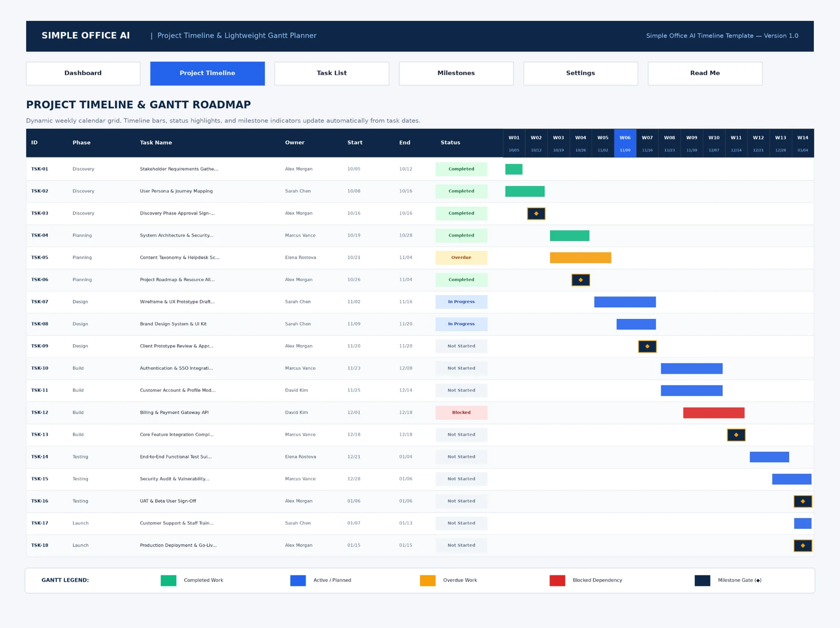
Task: Click the Status column header
Action: 450,143
